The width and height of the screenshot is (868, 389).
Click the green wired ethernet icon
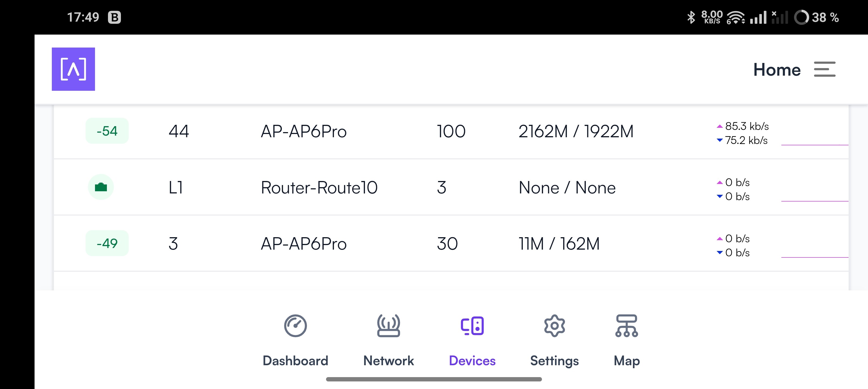coord(101,187)
